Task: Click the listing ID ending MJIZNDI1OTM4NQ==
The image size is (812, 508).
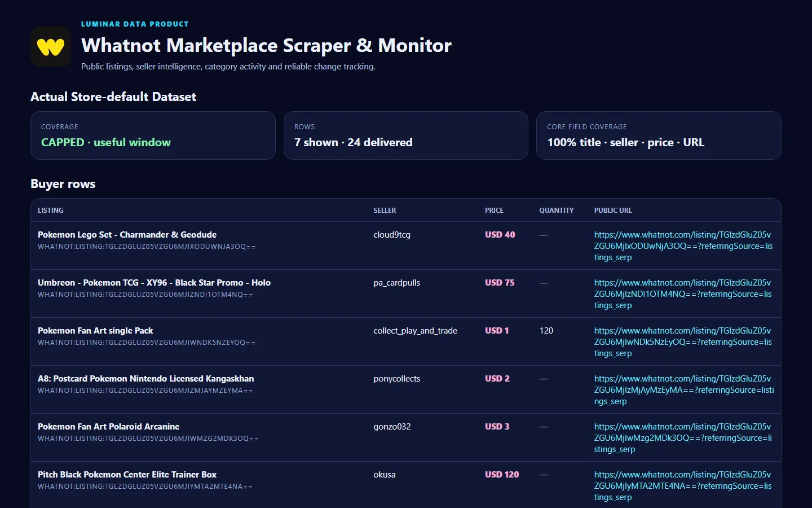Action: [x=145, y=295]
